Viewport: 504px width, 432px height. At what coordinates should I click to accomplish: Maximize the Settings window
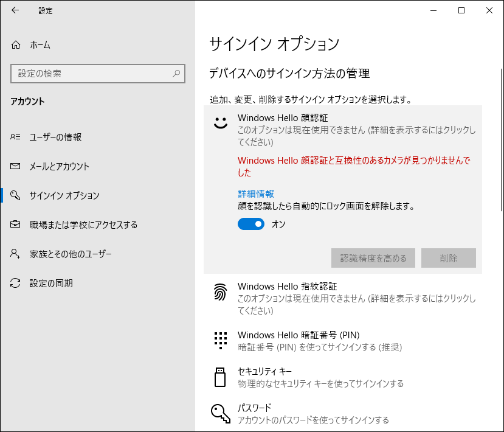pos(461,10)
